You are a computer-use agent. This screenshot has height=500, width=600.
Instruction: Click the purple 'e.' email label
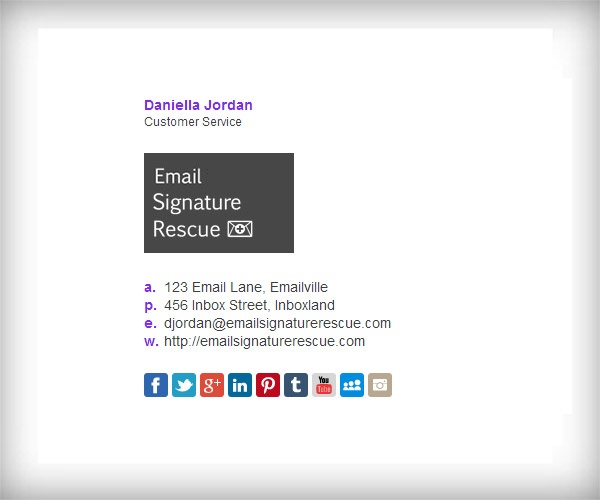[x=150, y=324]
